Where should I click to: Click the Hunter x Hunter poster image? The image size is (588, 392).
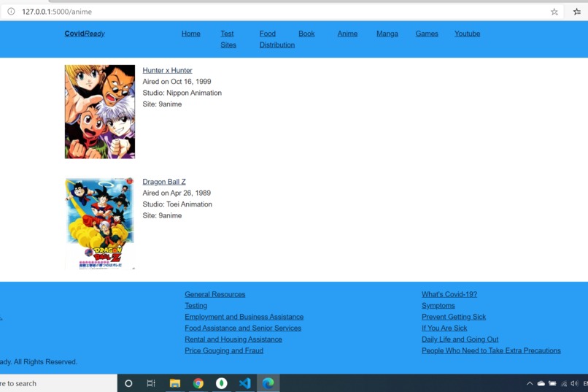(x=100, y=112)
